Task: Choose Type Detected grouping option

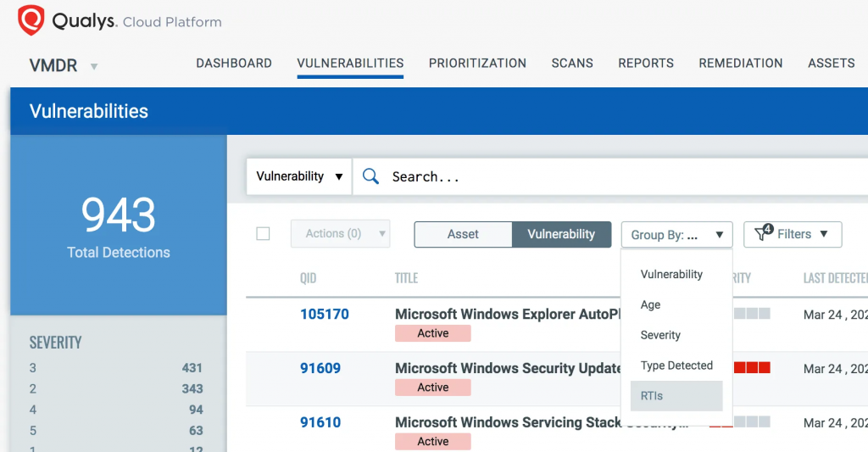Action: pyautogui.click(x=676, y=366)
